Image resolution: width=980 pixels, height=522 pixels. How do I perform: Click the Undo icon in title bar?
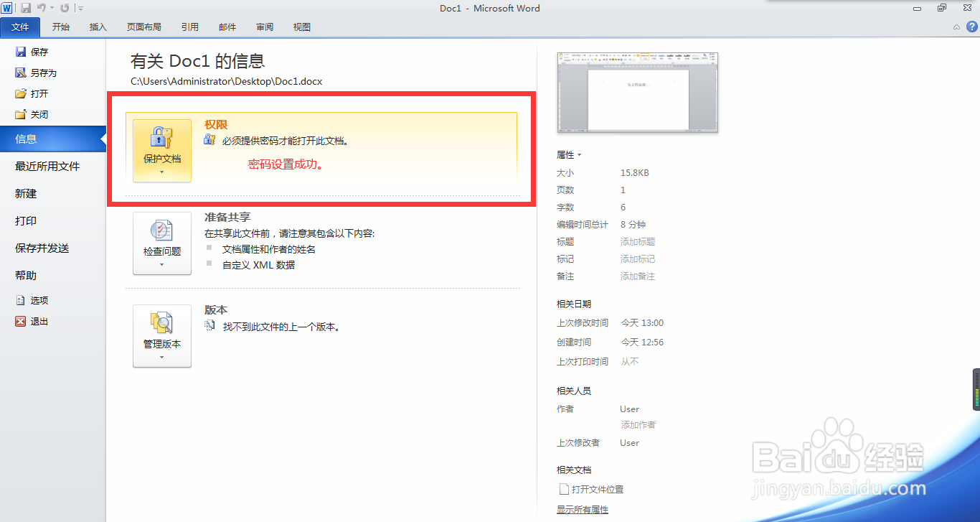42,8
